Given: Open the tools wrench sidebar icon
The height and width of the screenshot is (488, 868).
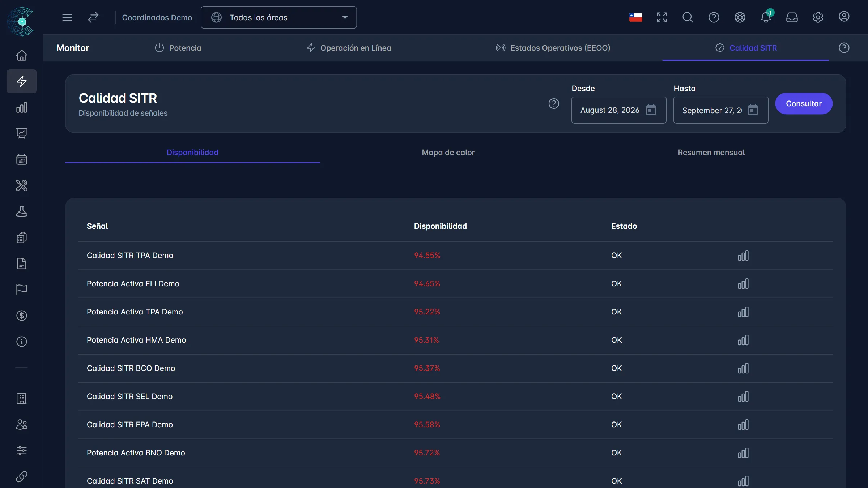Looking at the screenshot, I should (22, 185).
